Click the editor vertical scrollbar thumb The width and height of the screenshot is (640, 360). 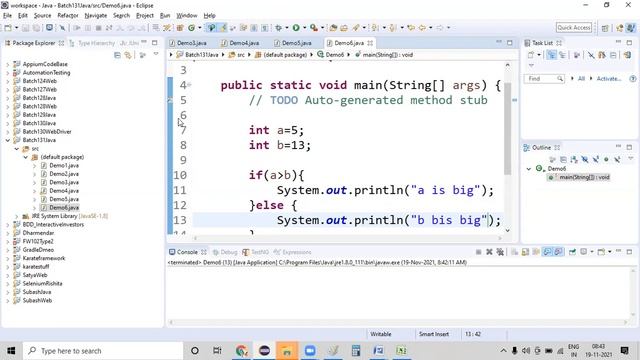coord(508,129)
